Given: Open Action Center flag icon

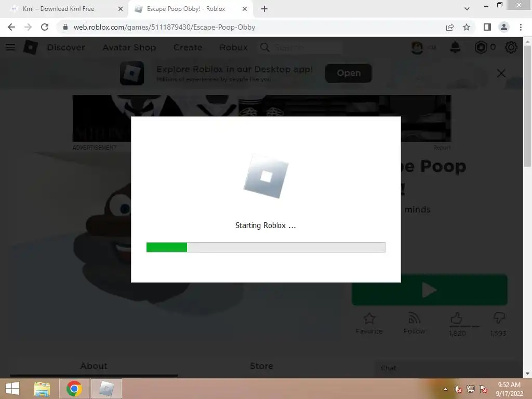Looking at the screenshot, I should point(483,389).
